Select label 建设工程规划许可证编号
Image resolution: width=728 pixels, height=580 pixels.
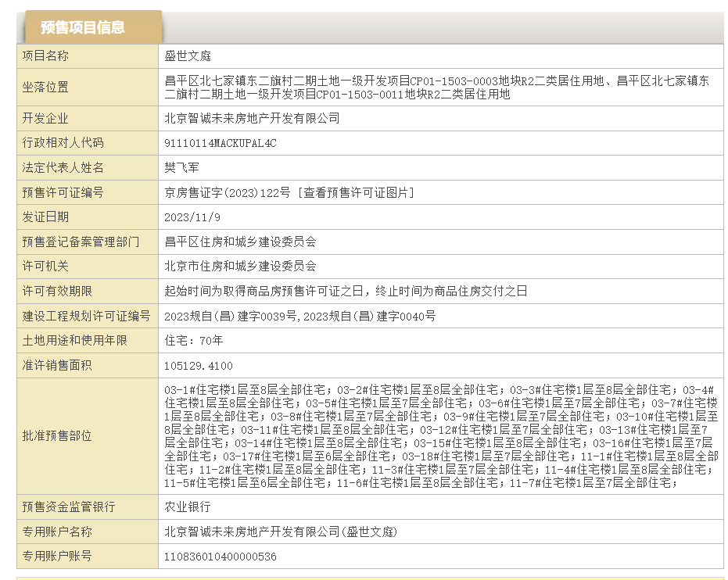86,317
